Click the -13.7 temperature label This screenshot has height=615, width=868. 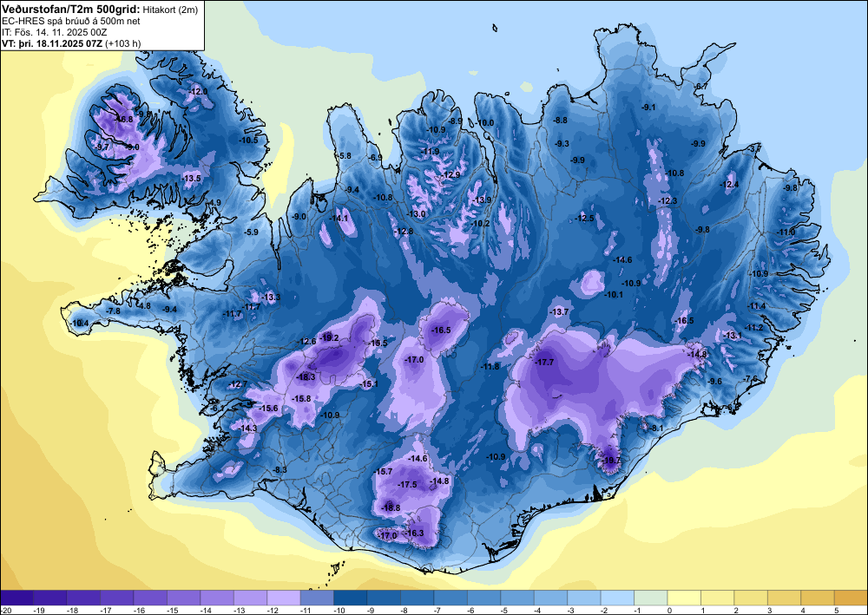(x=559, y=312)
